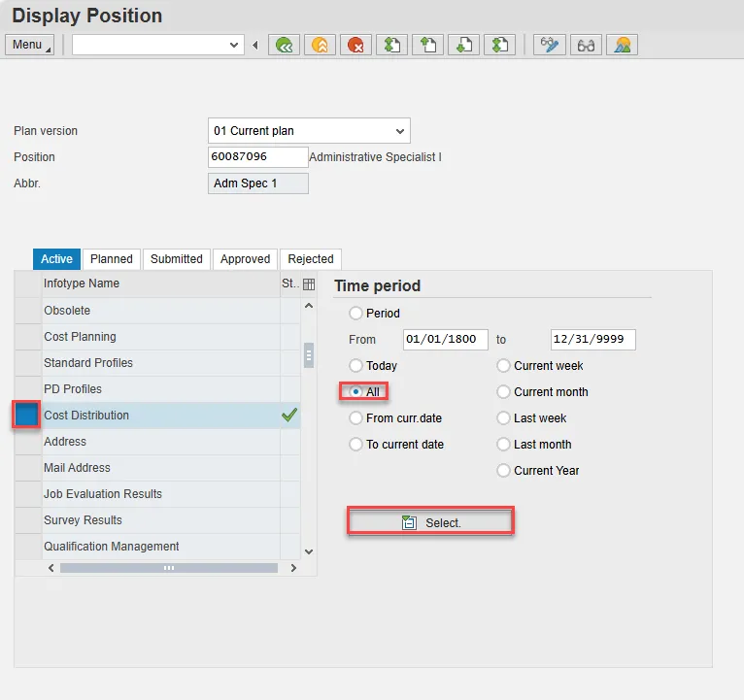Select the row selector beside Obsolete
The height and width of the screenshot is (700, 744).
coord(28,311)
